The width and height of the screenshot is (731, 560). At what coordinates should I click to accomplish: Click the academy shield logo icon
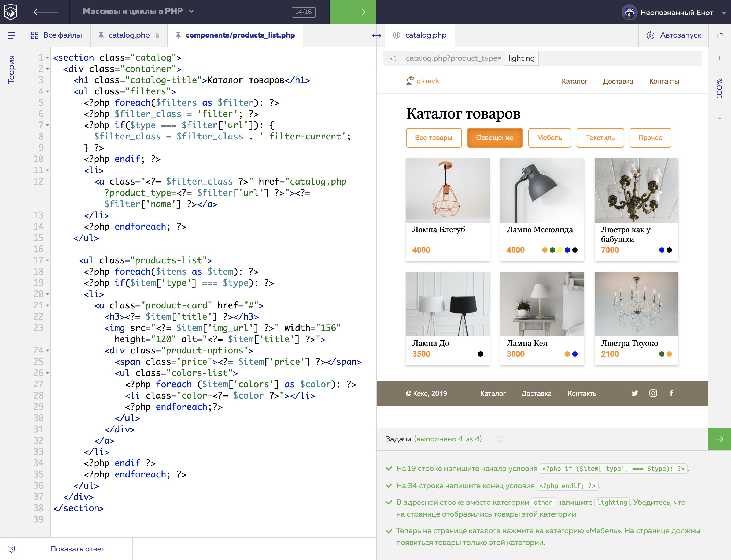click(11, 12)
